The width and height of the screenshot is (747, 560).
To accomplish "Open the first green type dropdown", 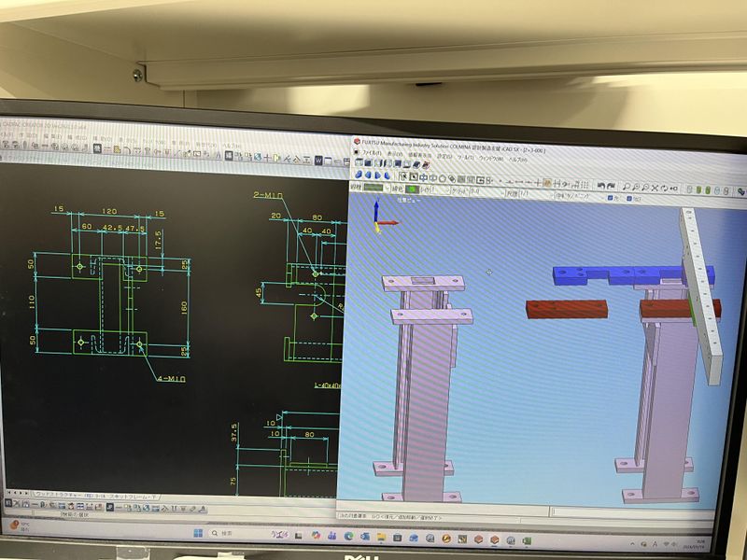I will pyautogui.click(x=374, y=187).
